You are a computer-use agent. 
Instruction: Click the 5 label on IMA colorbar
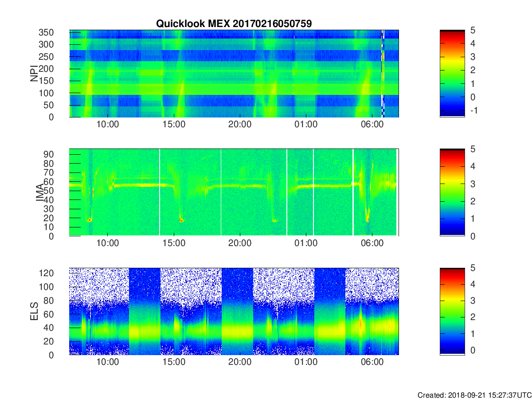473,149
